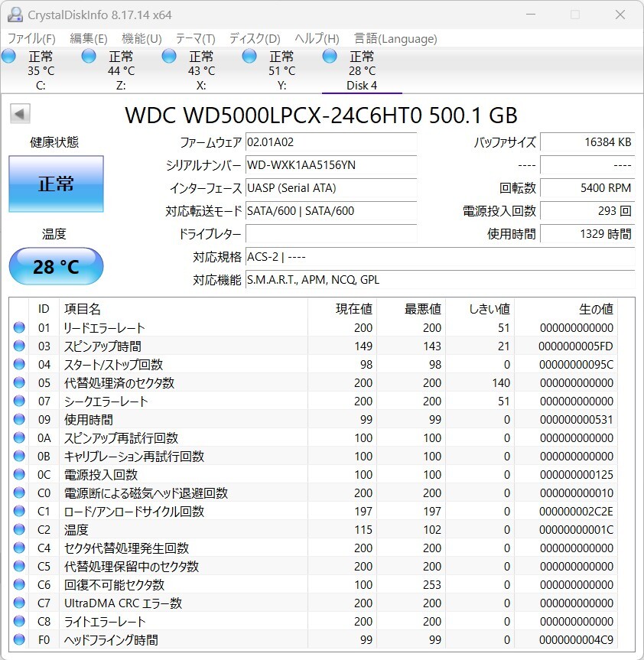Click the blue orb in row 0C 電源投入回数
Image resolution: width=644 pixels, height=660 pixels.
tap(19, 474)
